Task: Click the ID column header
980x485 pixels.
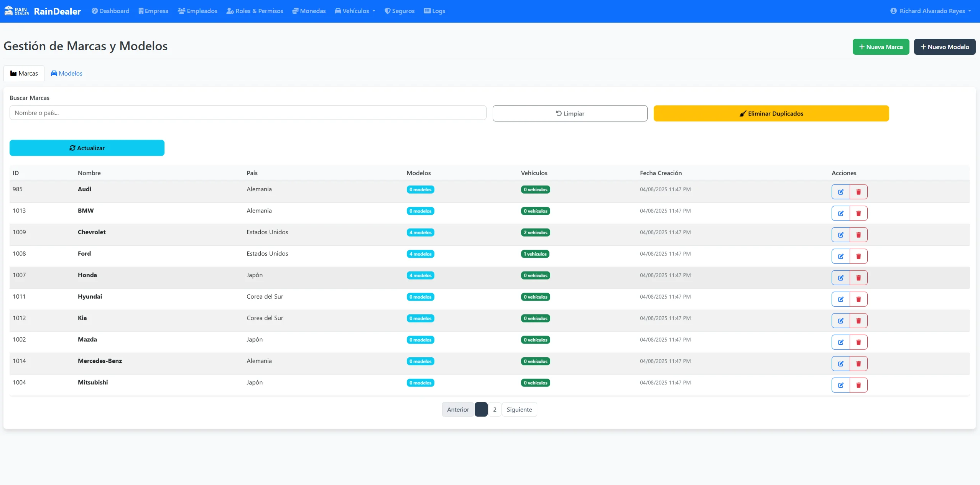Action: [16, 173]
